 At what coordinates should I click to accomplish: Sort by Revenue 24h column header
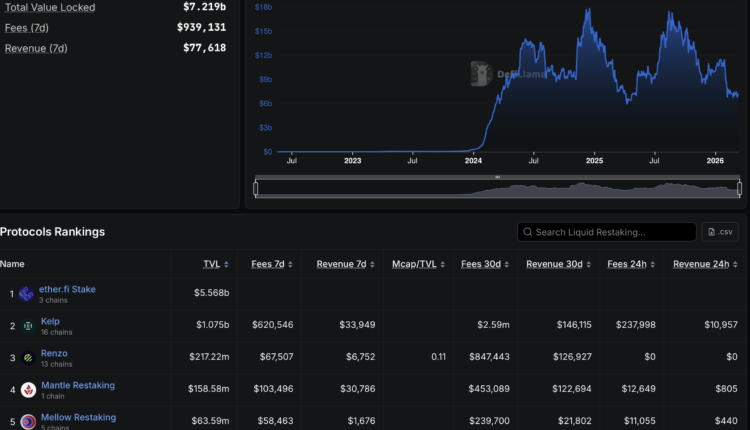click(x=705, y=264)
